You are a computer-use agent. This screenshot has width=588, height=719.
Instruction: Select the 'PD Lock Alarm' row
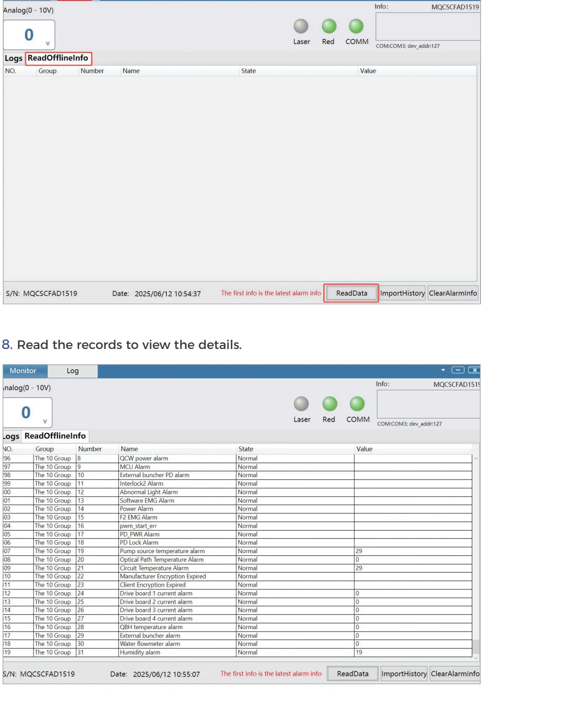click(x=237, y=543)
